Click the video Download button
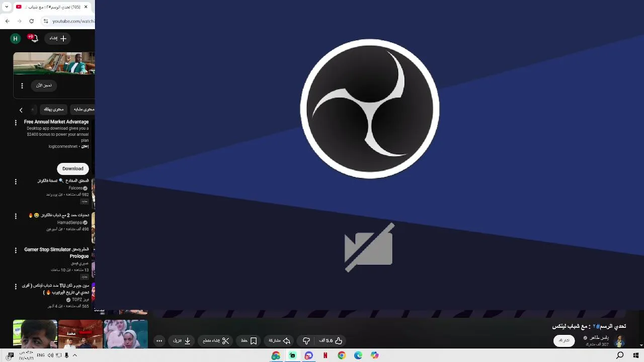 [x=182, y=341]
